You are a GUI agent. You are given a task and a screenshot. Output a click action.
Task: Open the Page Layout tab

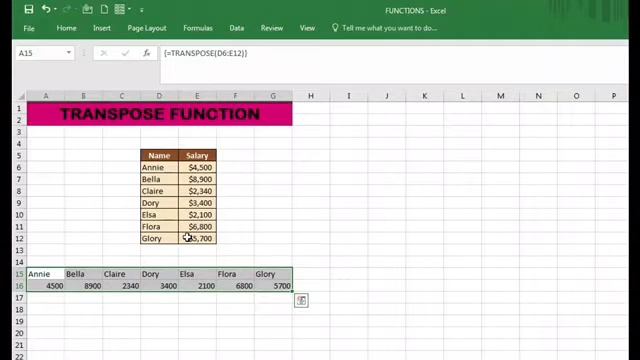(147, 28)
